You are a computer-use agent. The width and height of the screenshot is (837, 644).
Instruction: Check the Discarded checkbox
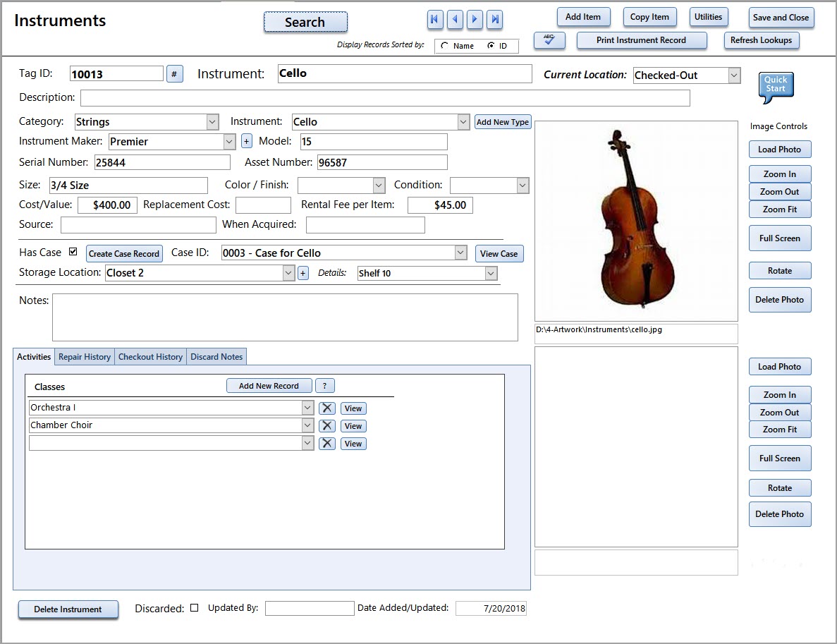[195, 607]
